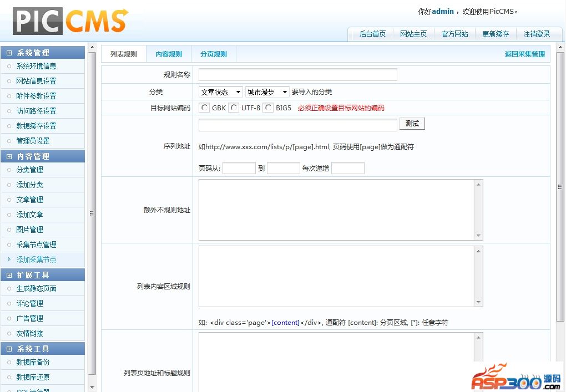Click the PicCMS logo

[70, 21]
